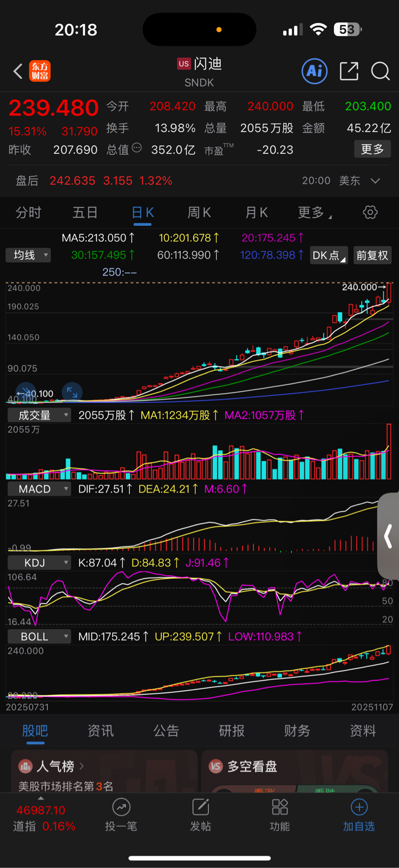Image resolution: width=399 pixels, height=868 pixels.
Task: Open the 资料 tab
Action: [363, 731]
